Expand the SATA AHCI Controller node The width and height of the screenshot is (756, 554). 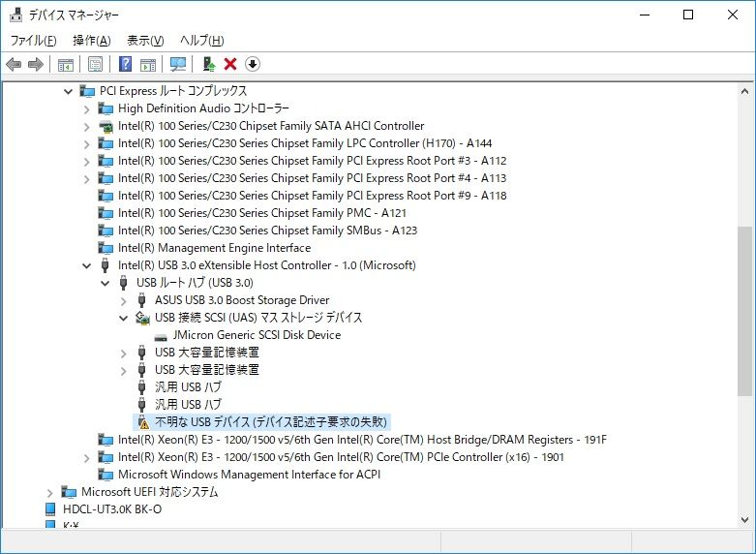(87, 127)
